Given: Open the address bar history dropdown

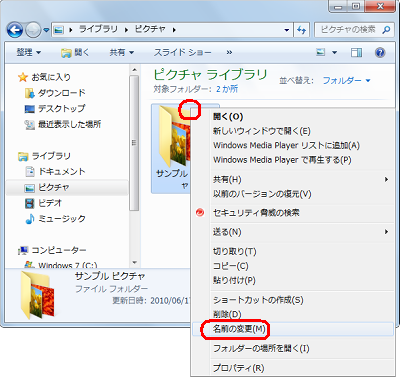Looking at the screenshot, I should pyautogui.click(x=287, y=30).
